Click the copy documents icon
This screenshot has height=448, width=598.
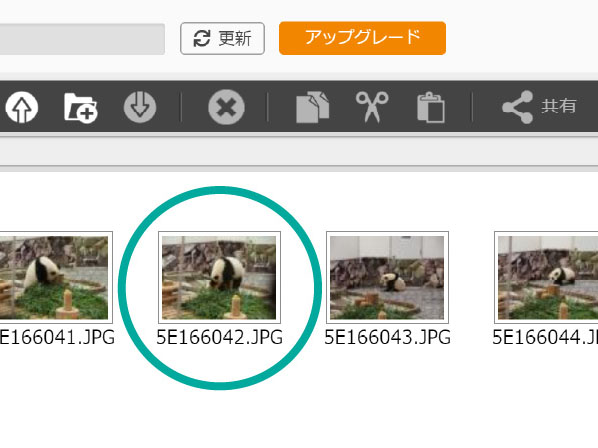[x=312, y=107]
